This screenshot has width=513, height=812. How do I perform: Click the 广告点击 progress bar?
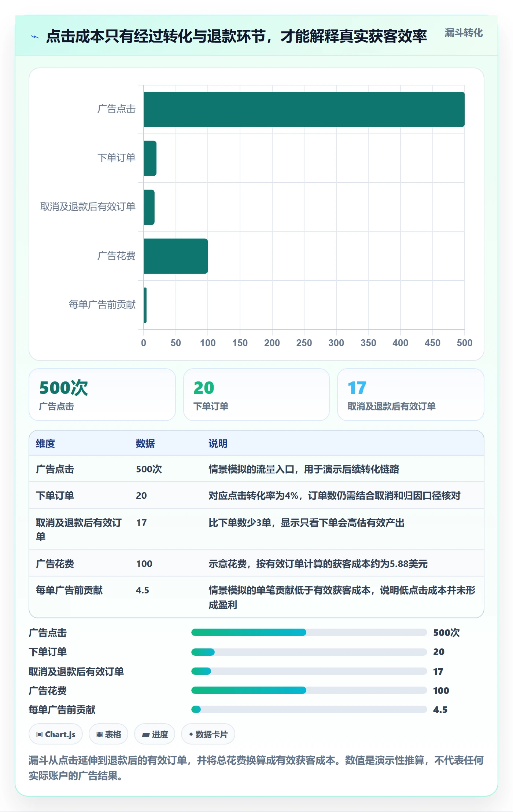tap(309, 632)
